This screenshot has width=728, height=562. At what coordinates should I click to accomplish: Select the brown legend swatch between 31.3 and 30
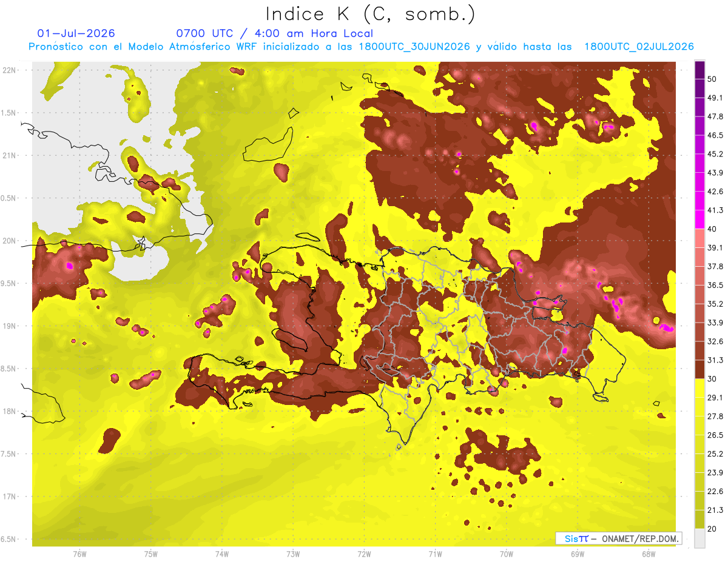coord(699,369)
